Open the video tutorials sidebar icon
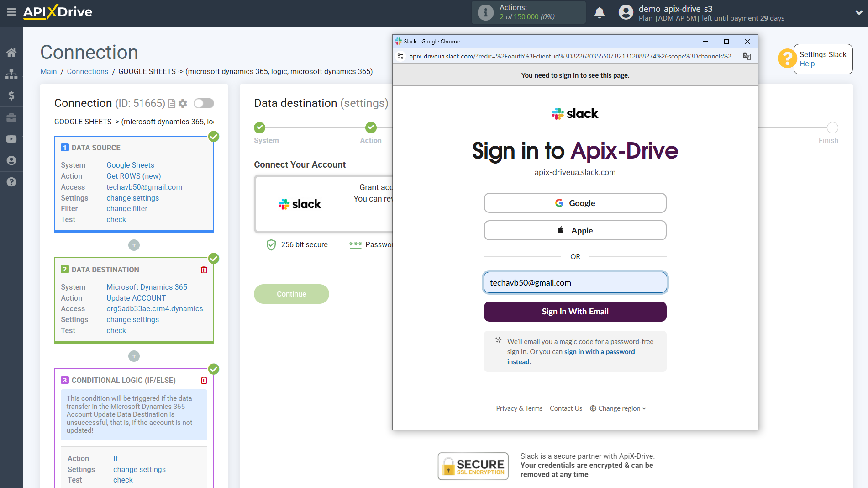 11,139
